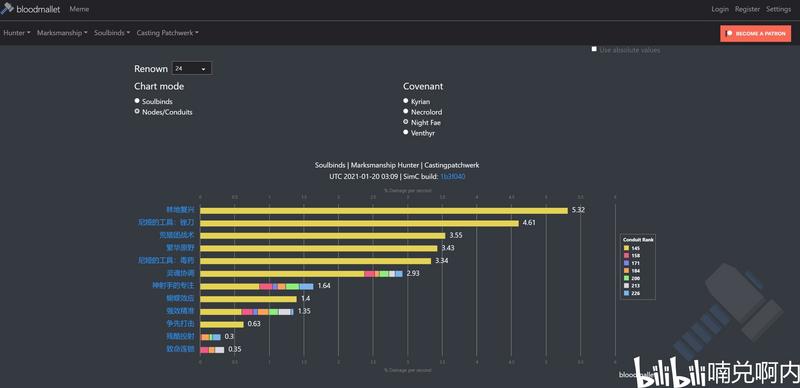Screen dimensions: 800x388
Task: Open the Marksmanship spec dropdown
Action: point(62,33)
